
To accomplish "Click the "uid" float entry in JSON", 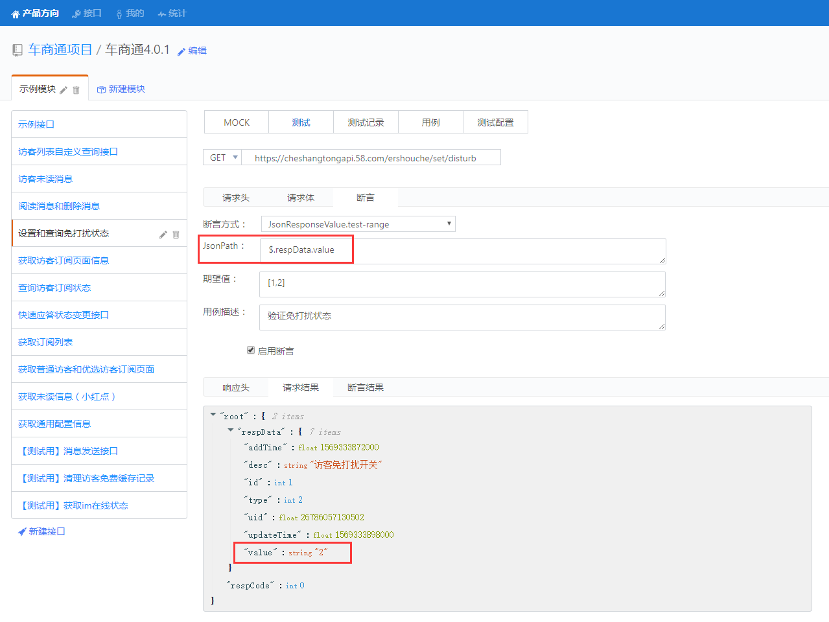I will click(x=304, y=517).
